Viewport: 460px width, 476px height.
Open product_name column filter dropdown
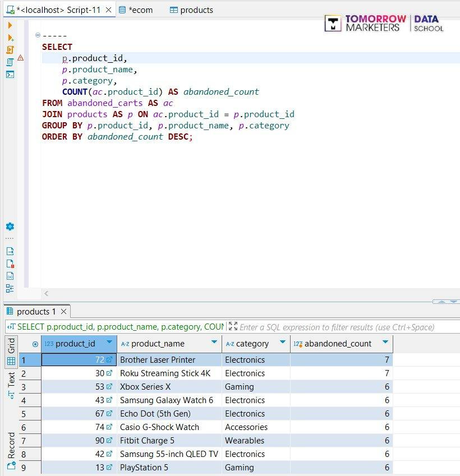pos(214,342)
